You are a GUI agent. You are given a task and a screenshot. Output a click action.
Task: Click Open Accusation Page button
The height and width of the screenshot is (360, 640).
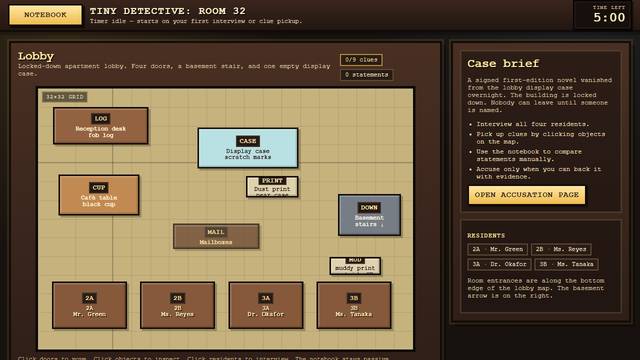click(x=527, y=195)
